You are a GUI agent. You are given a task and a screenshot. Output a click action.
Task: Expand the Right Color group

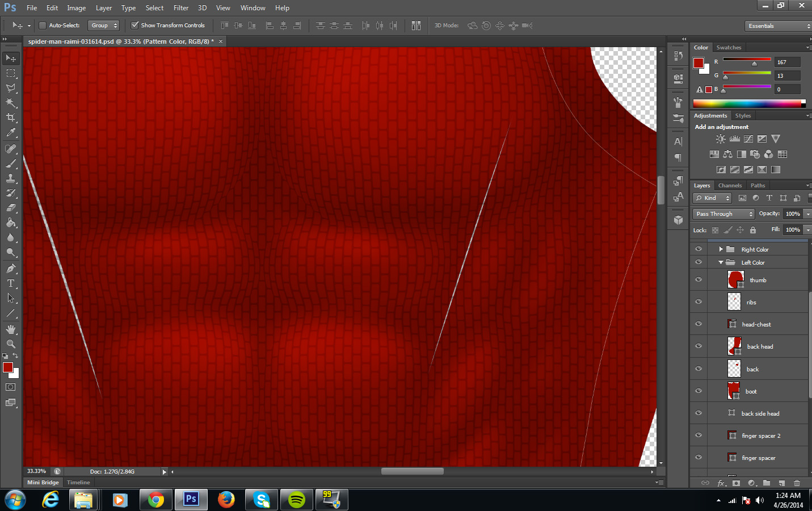tap(721, 249)
